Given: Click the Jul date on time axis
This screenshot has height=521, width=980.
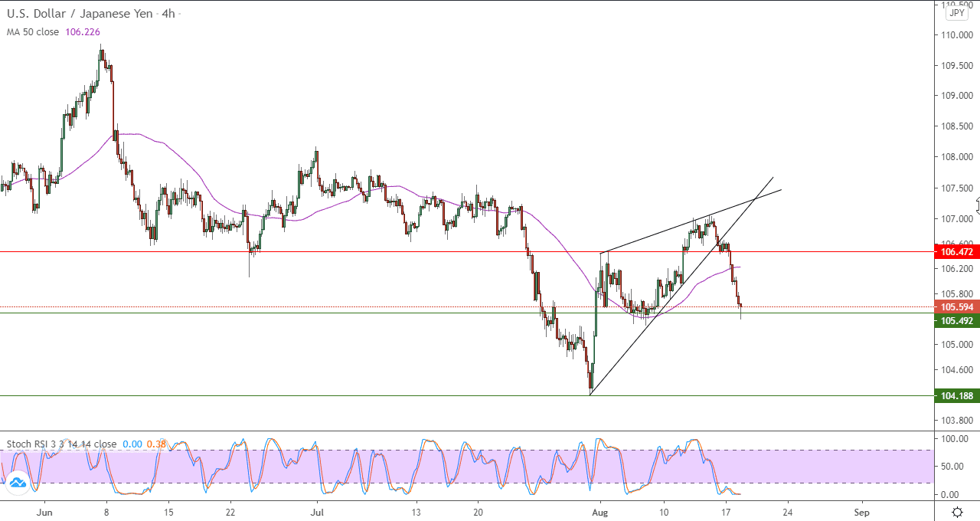Looking at the screenshot, I should (x=317, y=511).
